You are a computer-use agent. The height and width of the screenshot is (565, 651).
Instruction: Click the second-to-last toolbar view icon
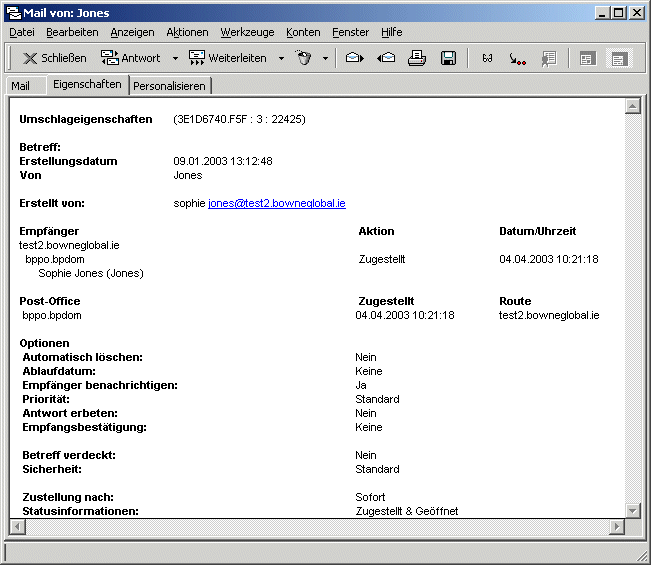coord(587,59)
